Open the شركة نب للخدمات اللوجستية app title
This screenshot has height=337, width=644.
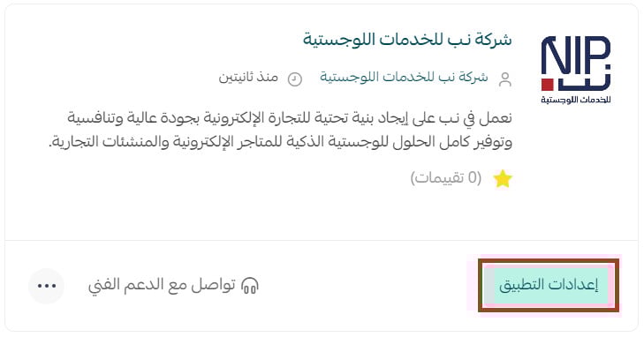(407, 39)
